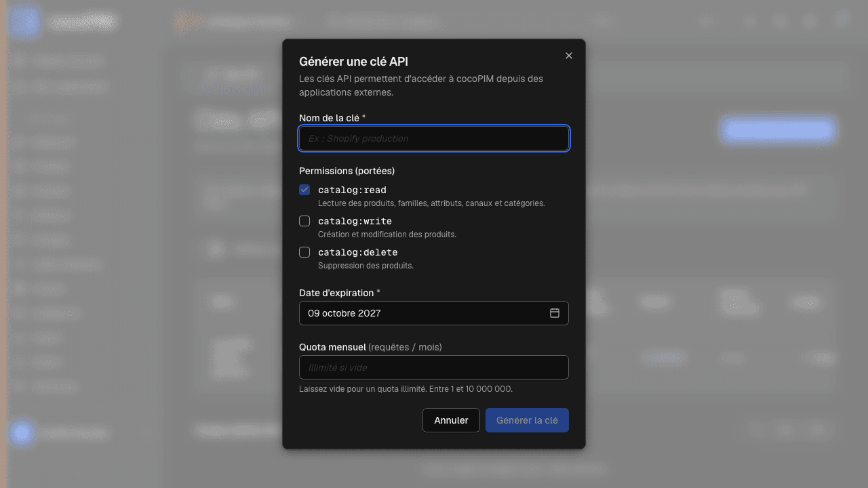Image resolution: width=868 pixels, height=488 pixels.
Task: Click the "Création et modification des produits." text
Action: [x=387, y=235]
